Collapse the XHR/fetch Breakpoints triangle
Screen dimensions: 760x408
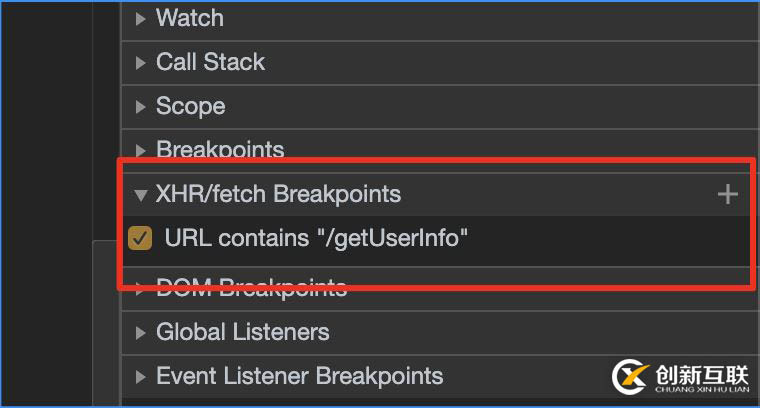coord(140,194)
